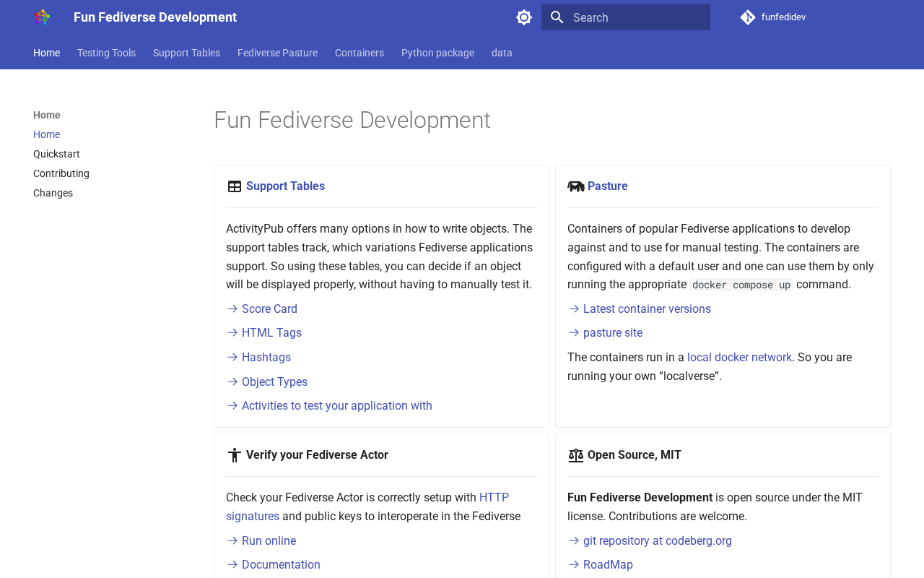Open git repository at codeberg.org link

657,541
